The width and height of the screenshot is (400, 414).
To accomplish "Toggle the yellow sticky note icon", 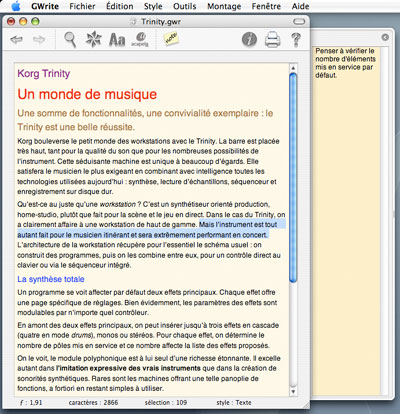I will pyautogui.click(x=171, y=39).
